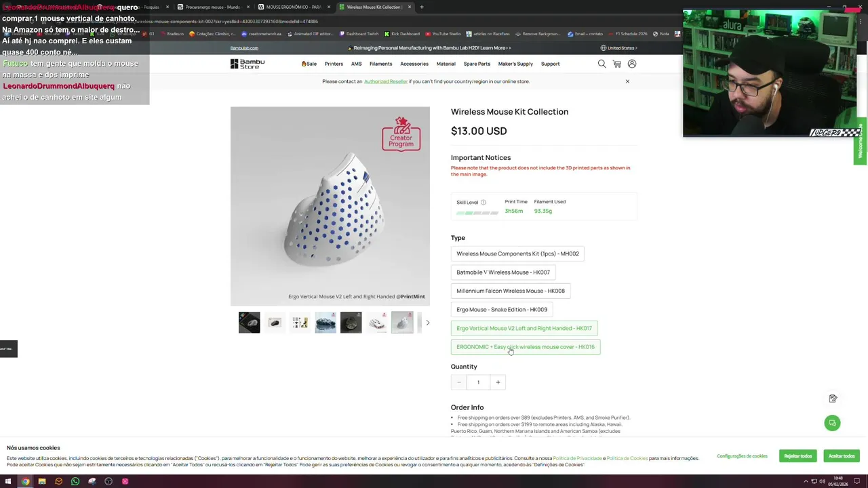Decrease quantity with minus button
Screen dimensions: 868x488
point(459,382)
